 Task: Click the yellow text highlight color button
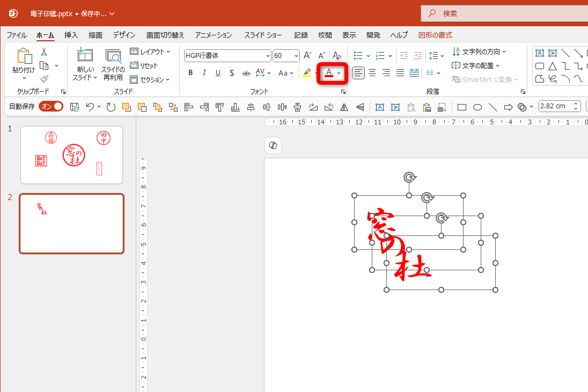pyautogui.click(x=307, y=73)
